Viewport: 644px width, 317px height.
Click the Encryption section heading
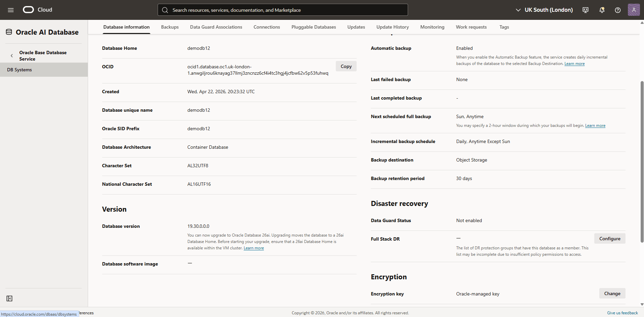[389, 277]
